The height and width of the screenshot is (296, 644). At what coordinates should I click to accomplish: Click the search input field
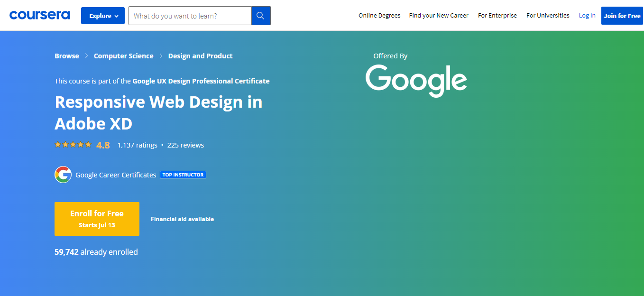click(190, 15)
